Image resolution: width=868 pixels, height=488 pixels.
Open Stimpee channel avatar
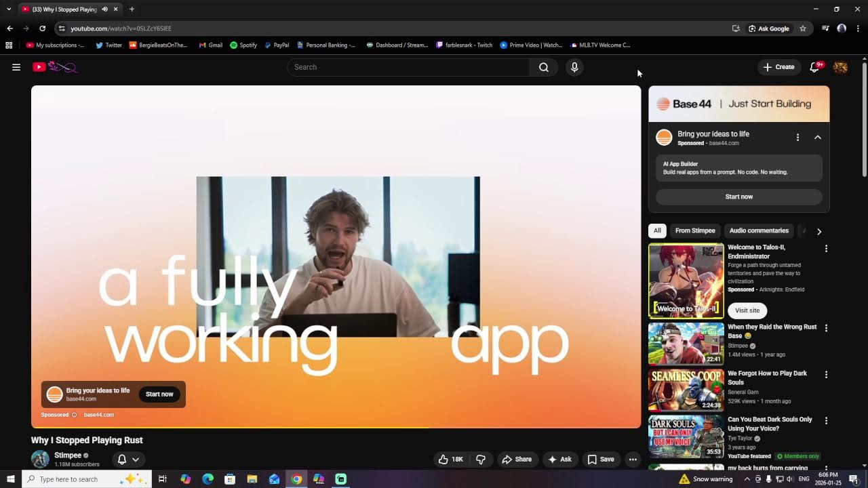tap(40, 460)
